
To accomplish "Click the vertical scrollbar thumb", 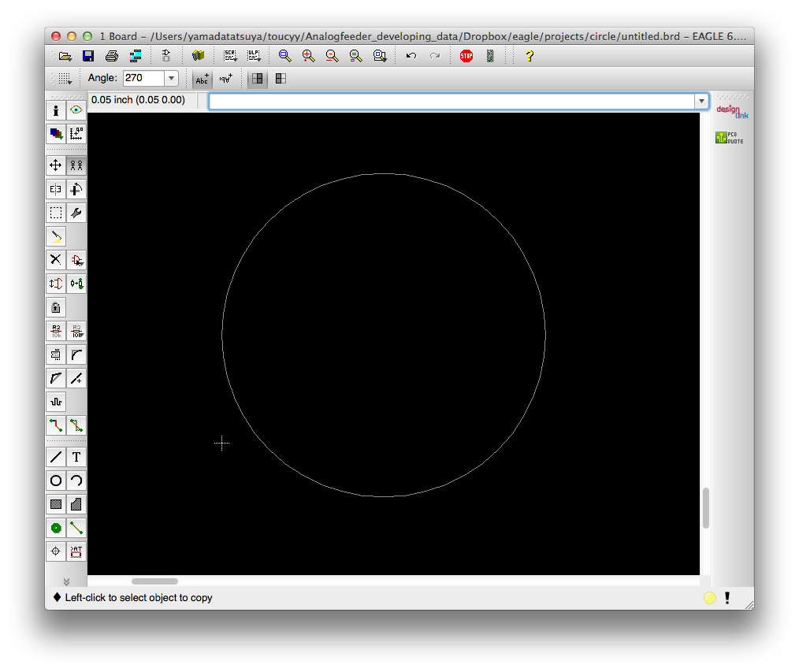I will pyautogui.click(x=706, y=508).
